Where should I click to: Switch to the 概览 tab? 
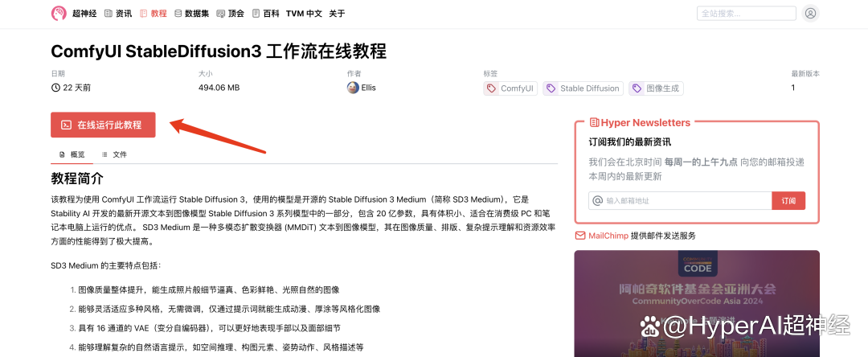tap(72, 154)
